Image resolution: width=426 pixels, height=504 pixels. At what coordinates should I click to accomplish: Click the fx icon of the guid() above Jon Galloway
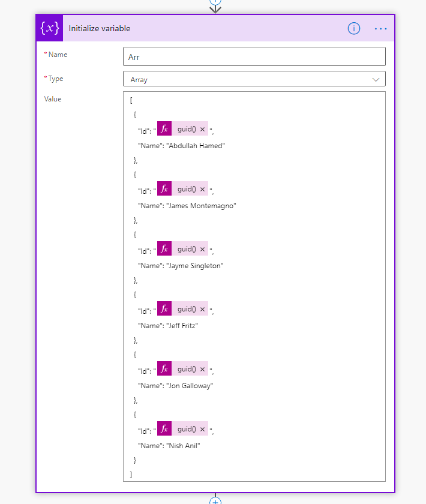point(164,368)
